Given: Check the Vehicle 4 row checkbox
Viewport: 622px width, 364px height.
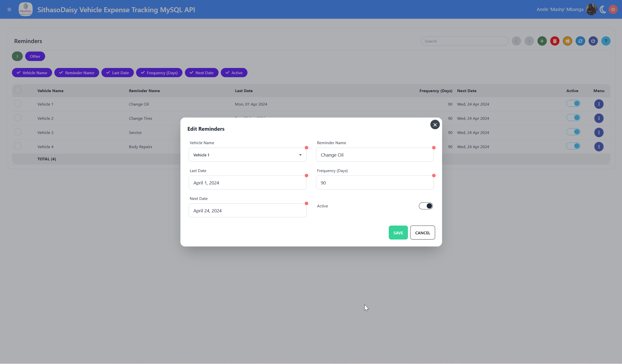Looking at the screenshot, I should 18,146.
